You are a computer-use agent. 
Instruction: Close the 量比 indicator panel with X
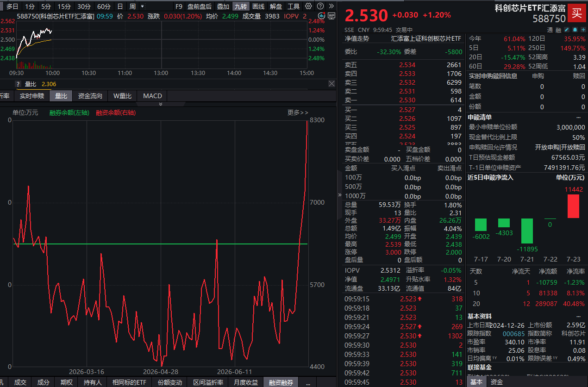(x=332, y=84)
